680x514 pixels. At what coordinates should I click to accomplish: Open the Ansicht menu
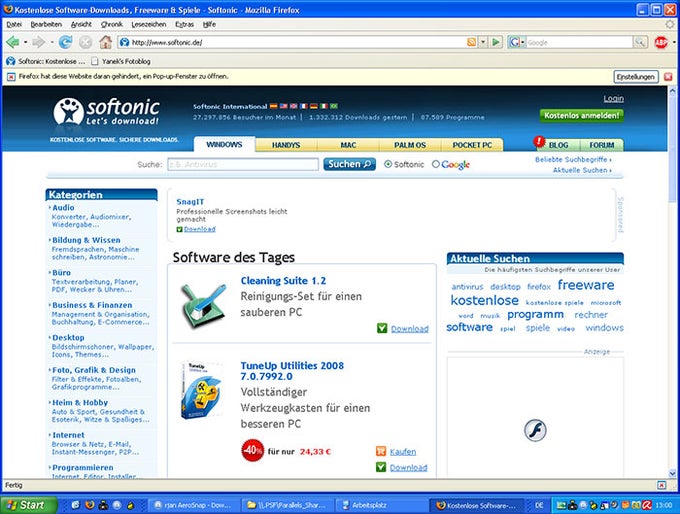point(81,24)
